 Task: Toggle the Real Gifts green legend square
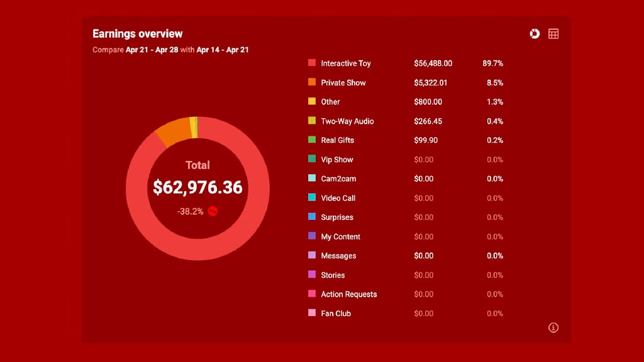tap(312, 140)
